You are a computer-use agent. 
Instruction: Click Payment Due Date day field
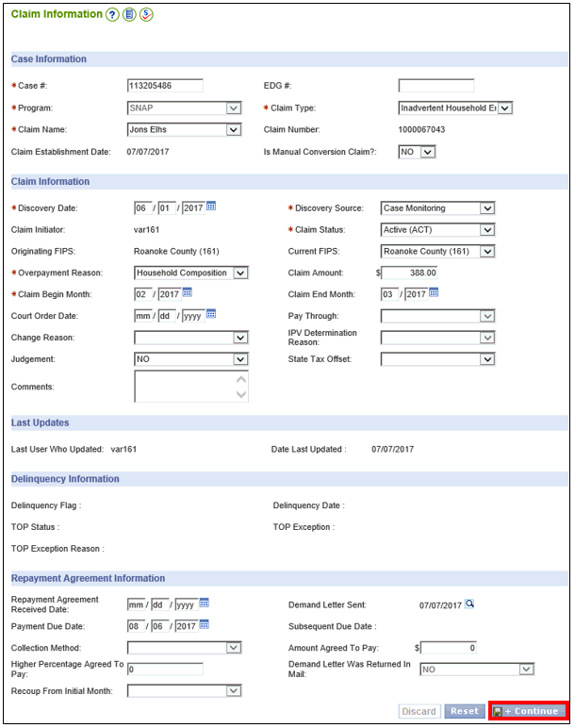(159, 626)
